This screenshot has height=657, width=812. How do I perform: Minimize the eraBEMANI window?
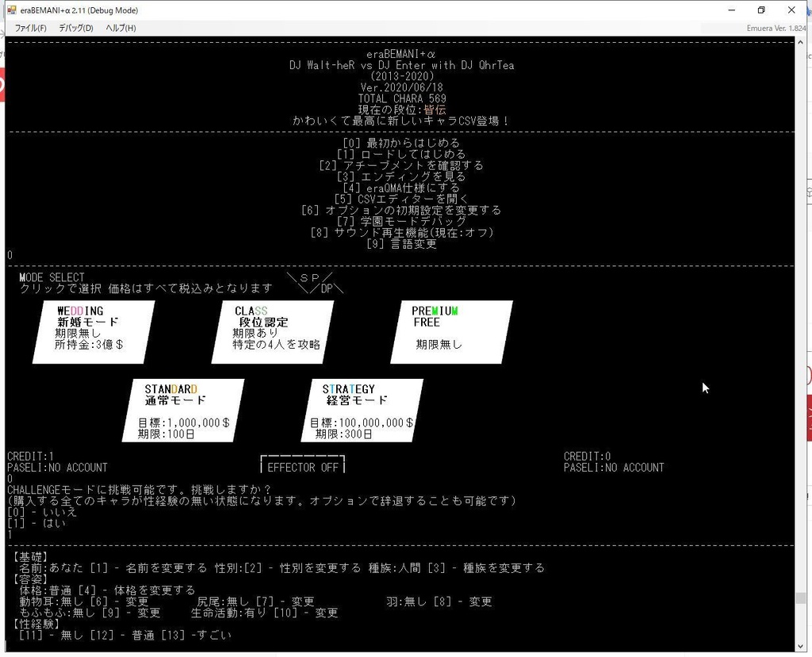732,10
